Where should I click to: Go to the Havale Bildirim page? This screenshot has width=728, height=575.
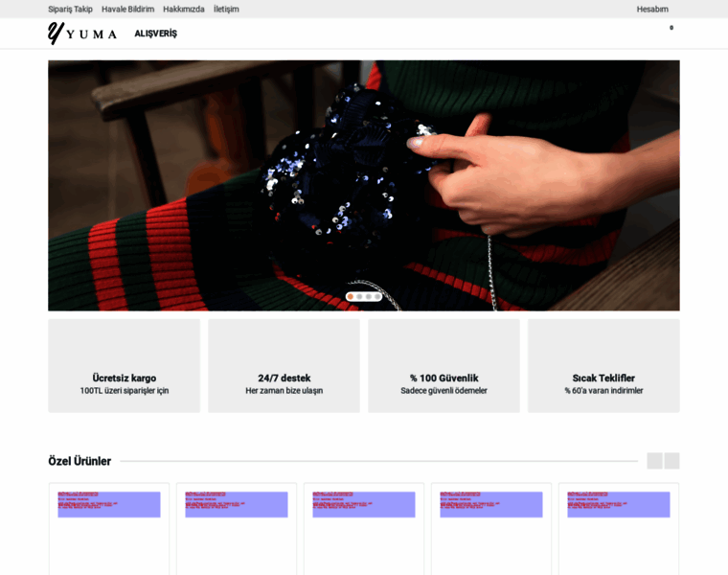[127, 10]
